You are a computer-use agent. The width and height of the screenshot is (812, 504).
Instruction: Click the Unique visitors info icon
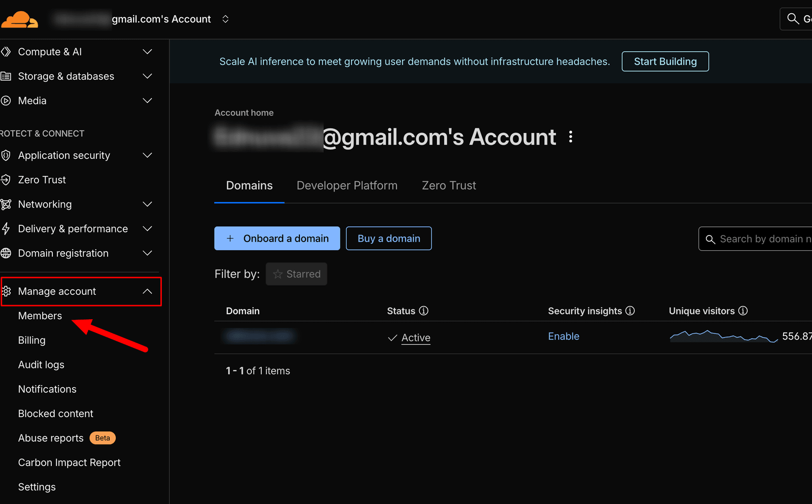click(743, 311)
